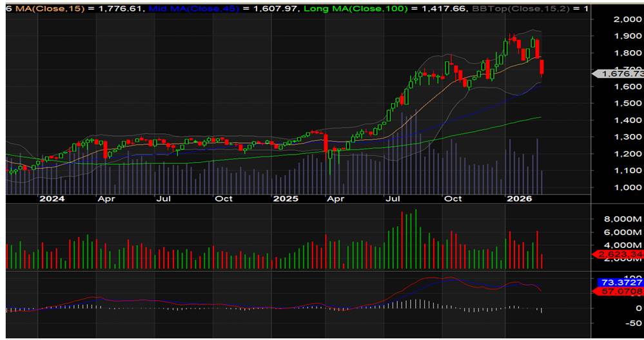Click the 1,600 price axis label
Screen dimensions: 644x340
tap(628, 86)
